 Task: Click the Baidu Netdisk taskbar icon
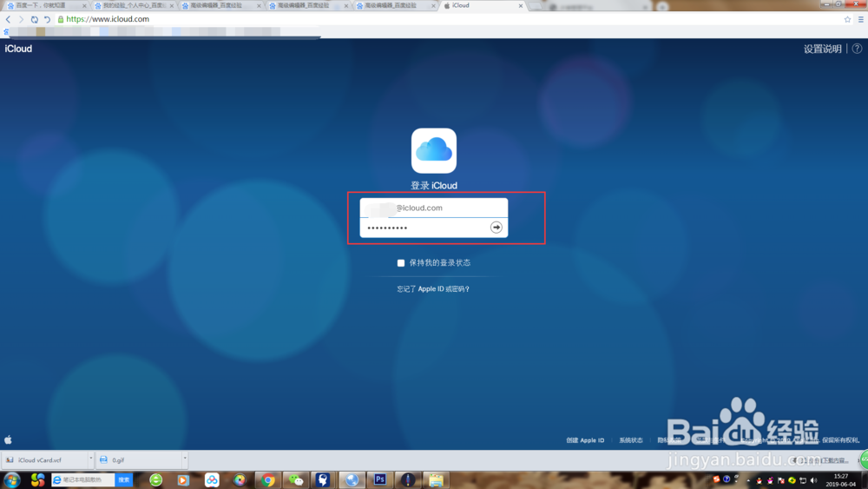(x=212, y=480)
